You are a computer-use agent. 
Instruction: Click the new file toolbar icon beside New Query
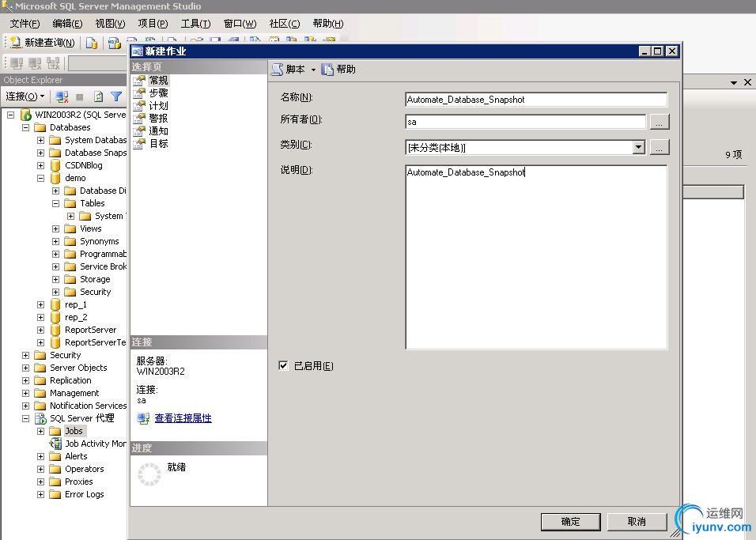click(92, 43)
